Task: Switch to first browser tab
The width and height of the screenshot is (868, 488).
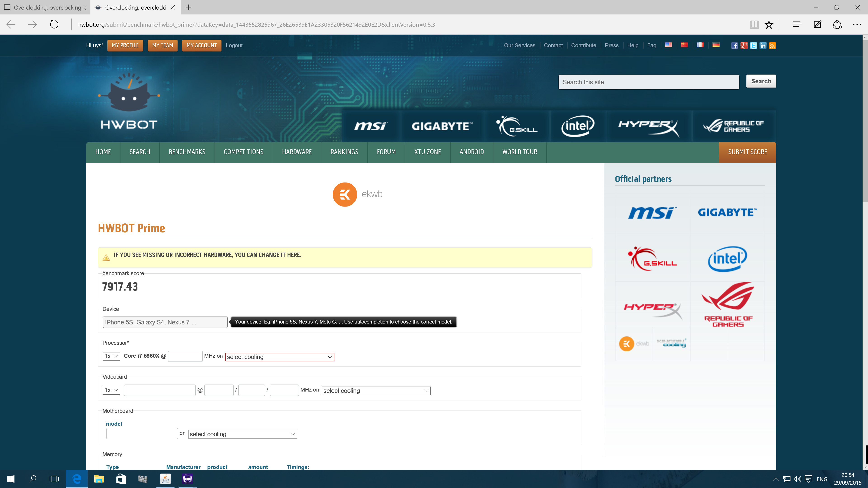Action: (x=45, y=7)
